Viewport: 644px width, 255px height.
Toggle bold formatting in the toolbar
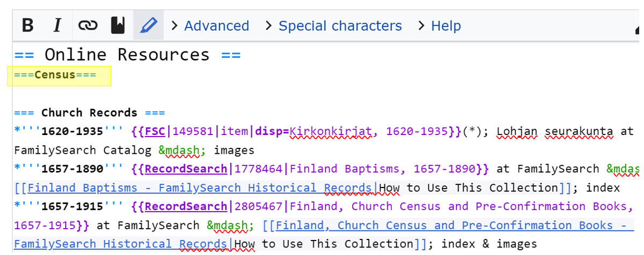(x=27, y=25)
